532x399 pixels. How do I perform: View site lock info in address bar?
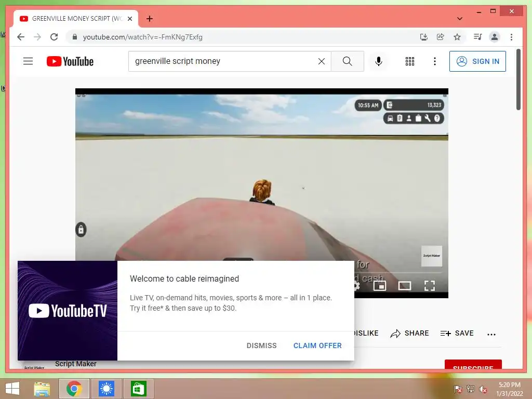click(x=75, y=37)
